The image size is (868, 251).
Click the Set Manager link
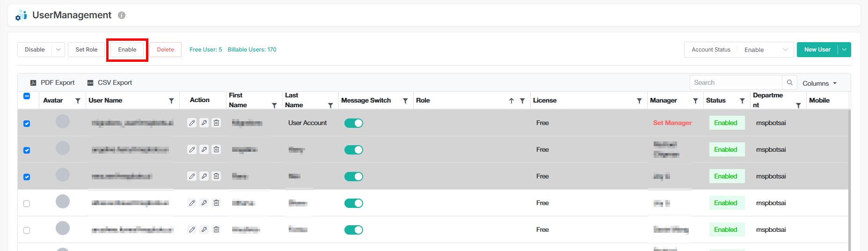coord(672,123)
